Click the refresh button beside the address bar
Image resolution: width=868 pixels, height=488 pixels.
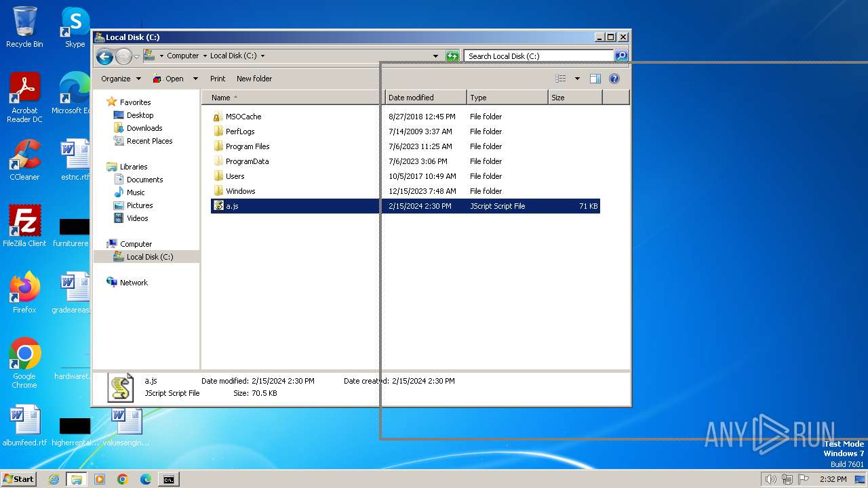pos(452,56)
